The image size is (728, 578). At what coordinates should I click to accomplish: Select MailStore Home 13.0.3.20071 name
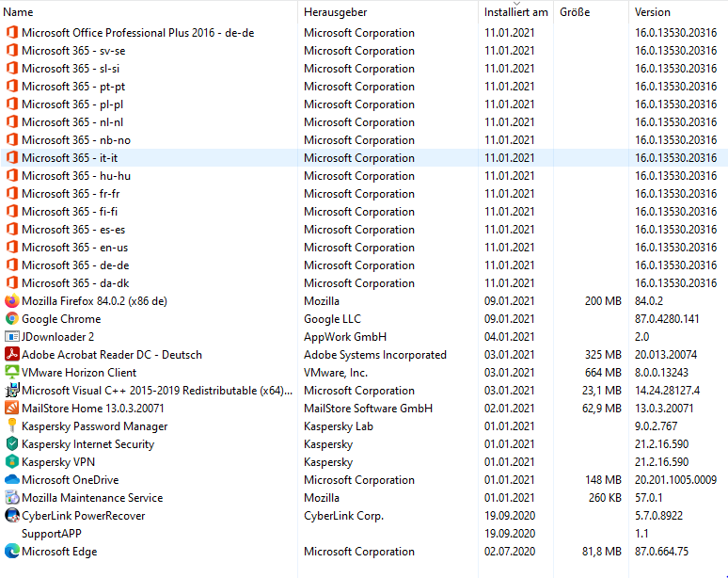pyautogui.click(x=93, y=409)
